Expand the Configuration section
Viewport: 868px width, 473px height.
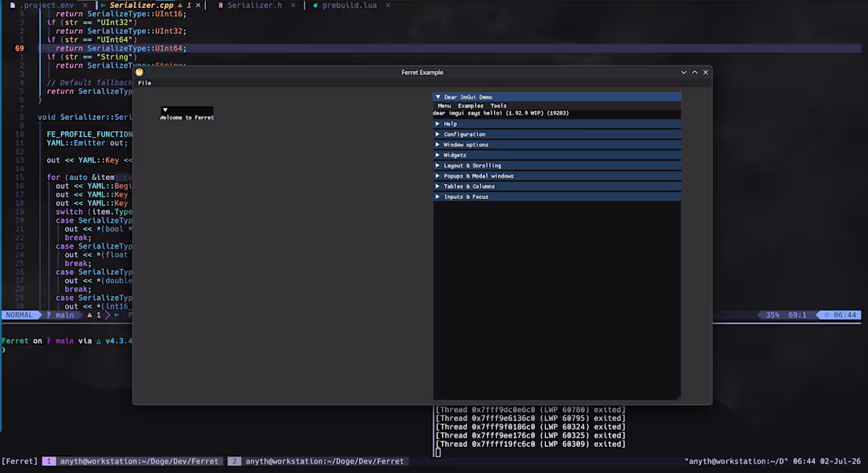point(557,134)
